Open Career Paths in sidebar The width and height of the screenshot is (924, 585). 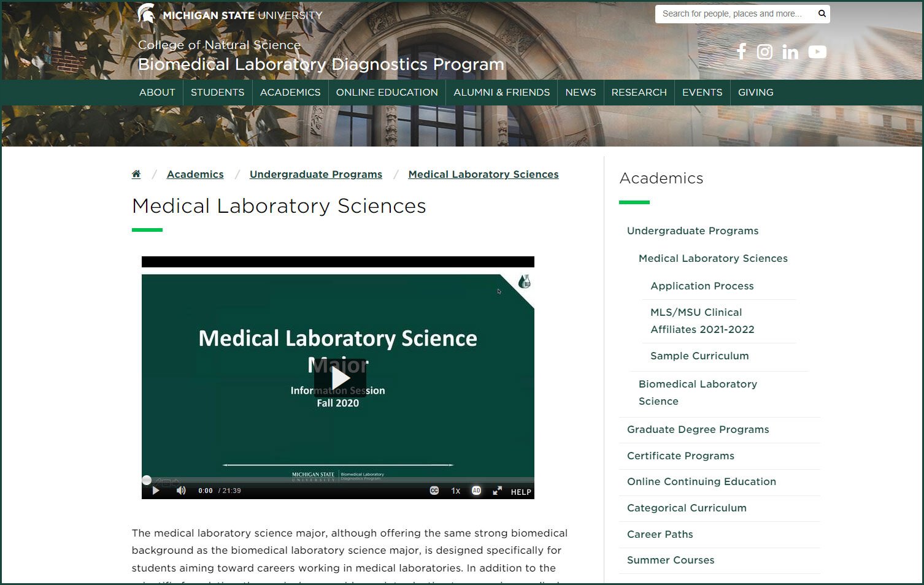pyautogui.click(x=660, y=534)
